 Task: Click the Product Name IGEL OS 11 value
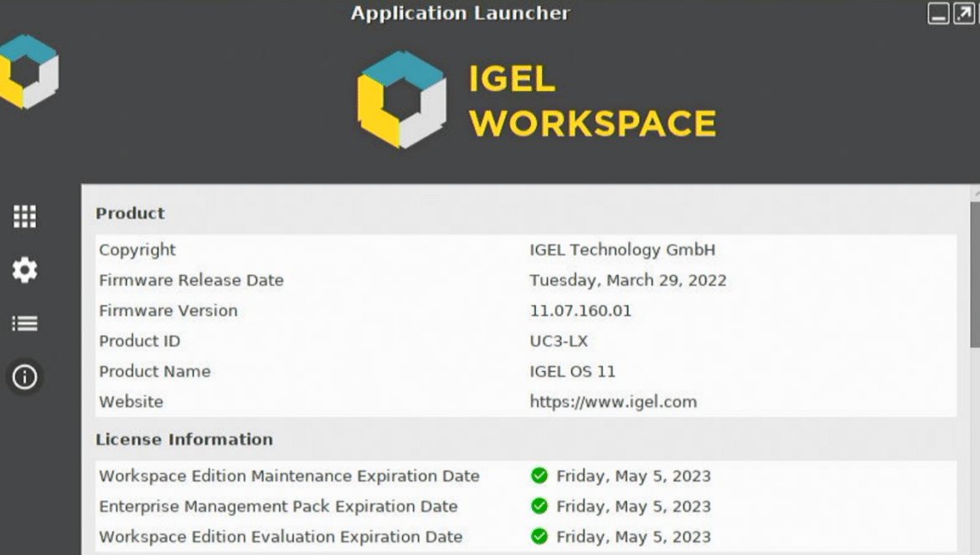point(572,372)
